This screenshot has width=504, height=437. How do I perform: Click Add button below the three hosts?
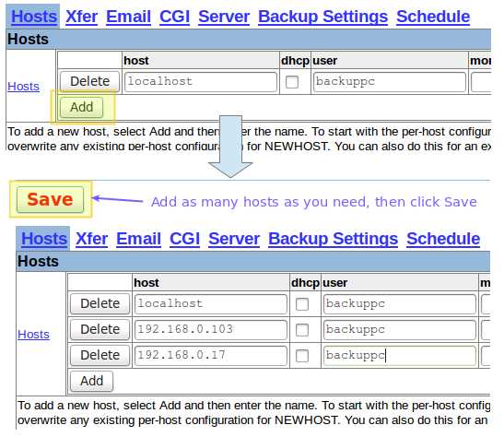pyautogui.click(x=91, y=381)
